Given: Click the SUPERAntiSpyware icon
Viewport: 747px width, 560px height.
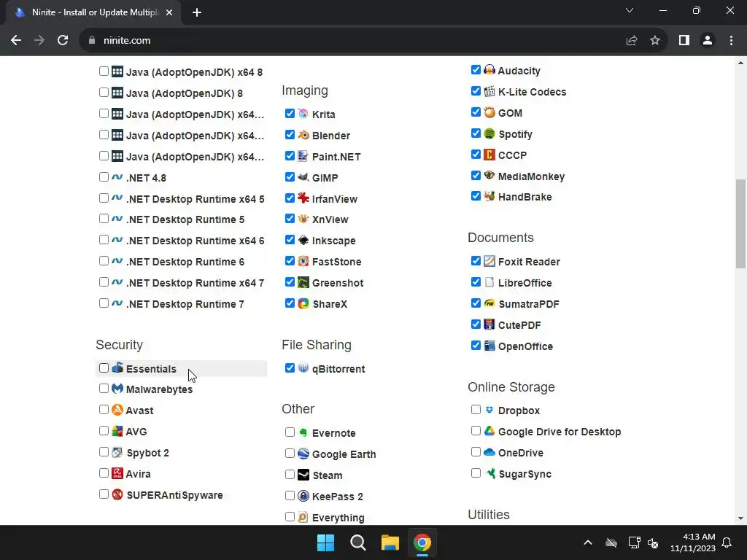Looking at the screenshot, I should click(x=117, y=494).
